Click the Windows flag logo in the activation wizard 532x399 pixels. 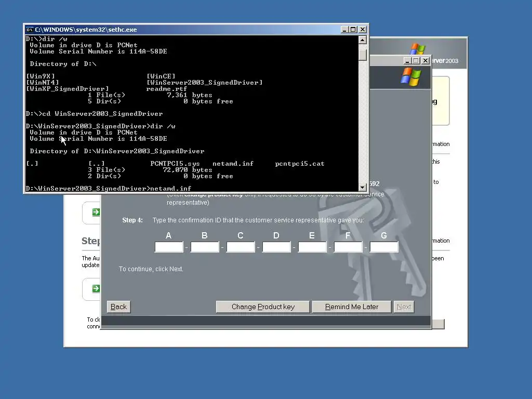[x=410, y=77]
